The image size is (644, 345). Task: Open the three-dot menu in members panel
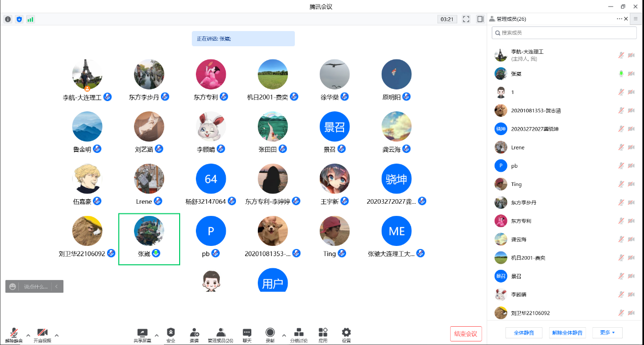619,19
